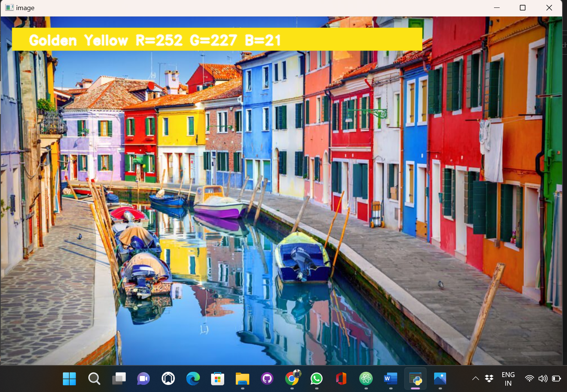Open Microsoft Word from the taskbar
Image resolution: width=567 pixels, height=392 pixels.
[x=390, y=379]
